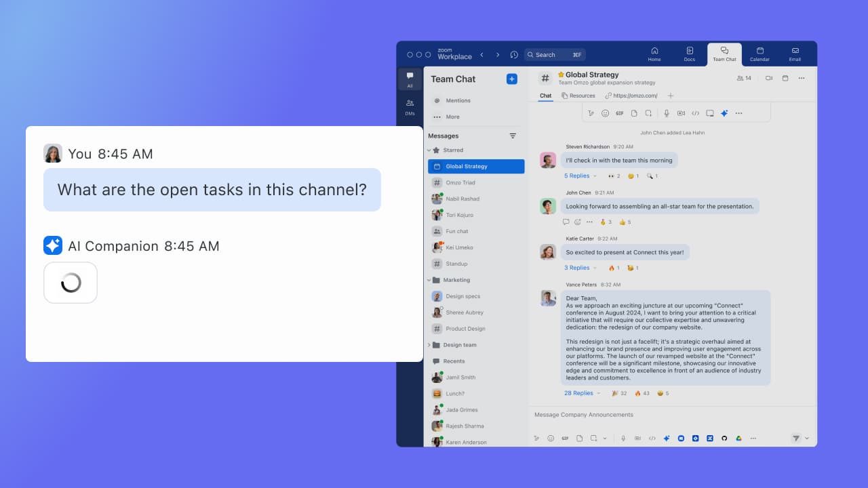
Task: Open the 28 Replies link under Vance Peters
Action: 580,393
